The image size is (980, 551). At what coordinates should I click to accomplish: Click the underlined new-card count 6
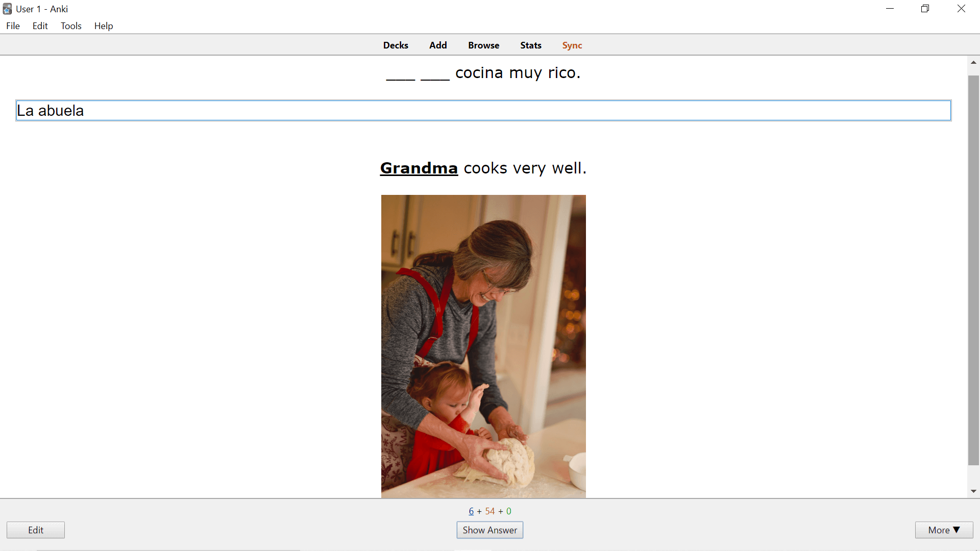[471, 511]
